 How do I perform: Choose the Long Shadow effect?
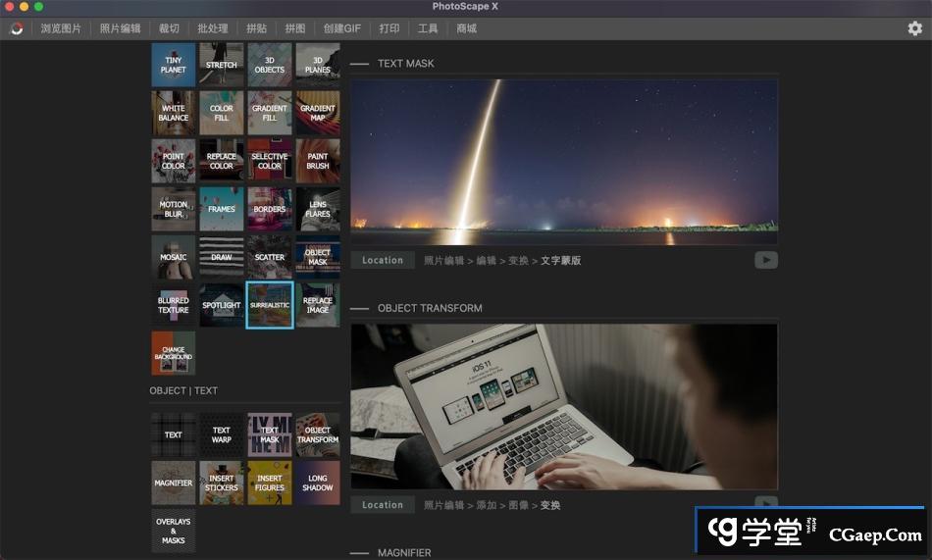tap(318, 483)
